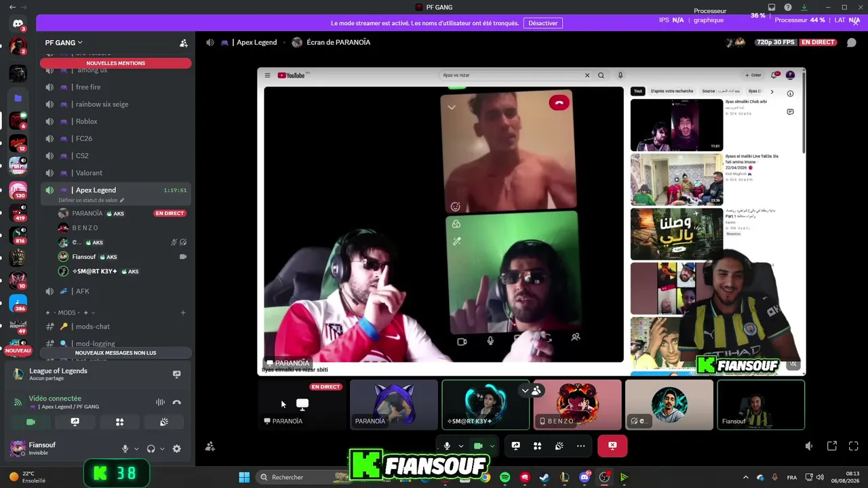Enter full screen for the stream

tap(854, 446)
